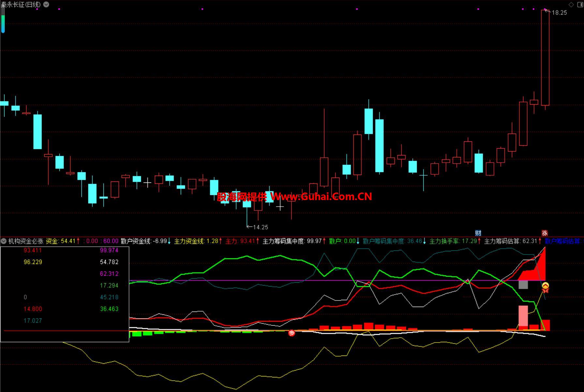Select the 散户资金线 indicator label
The height and width of the screenshot is (392, 584).
tap(136, 241)
